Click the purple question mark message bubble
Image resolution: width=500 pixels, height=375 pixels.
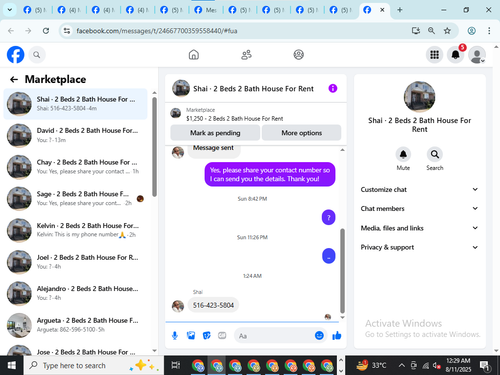[328, 217]
